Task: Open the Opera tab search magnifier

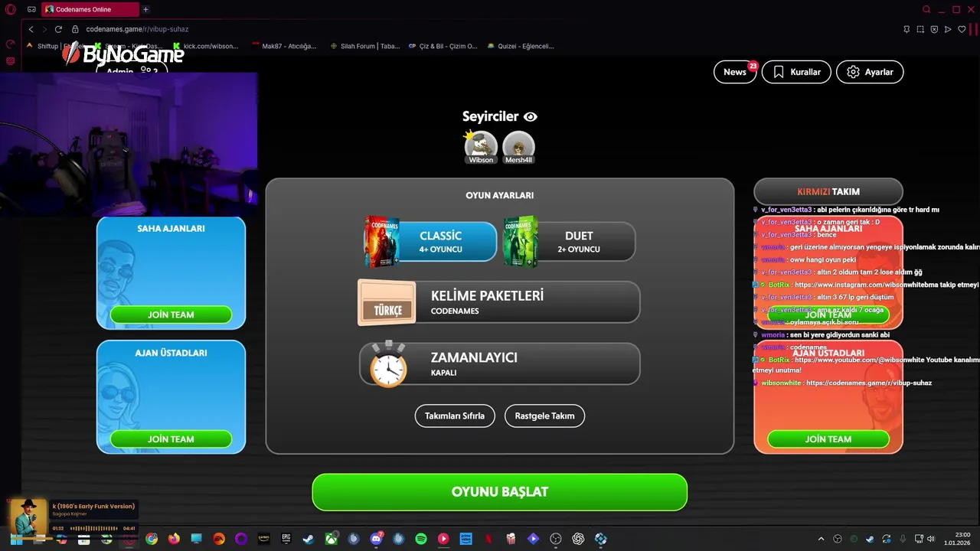Action: pyautogui.click(x=926, y=9)
